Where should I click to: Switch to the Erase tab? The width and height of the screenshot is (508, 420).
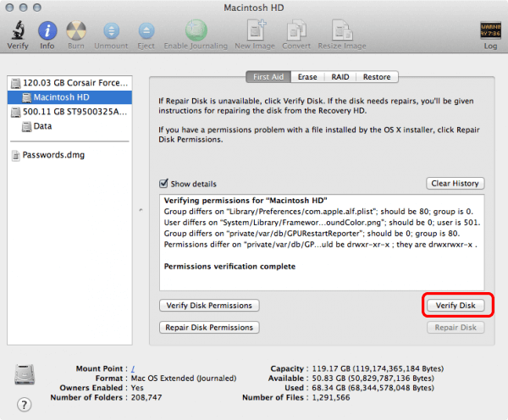coord(307,77)
